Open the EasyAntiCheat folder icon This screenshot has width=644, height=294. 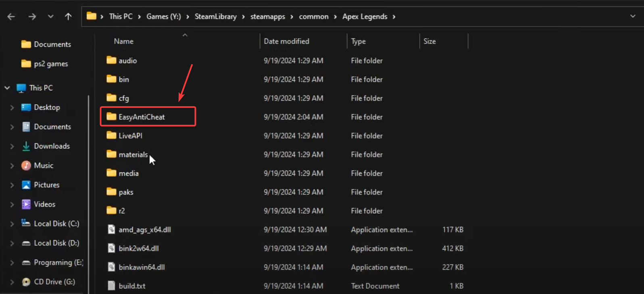pos(111,117)
